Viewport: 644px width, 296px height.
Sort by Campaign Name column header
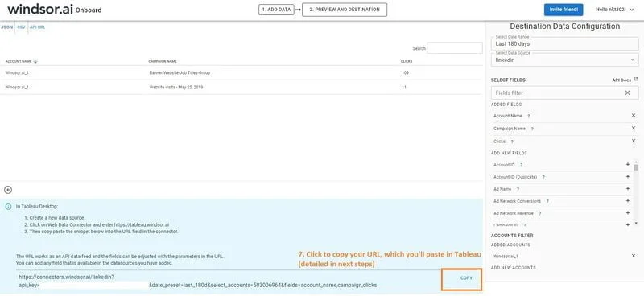click(163, 61)
